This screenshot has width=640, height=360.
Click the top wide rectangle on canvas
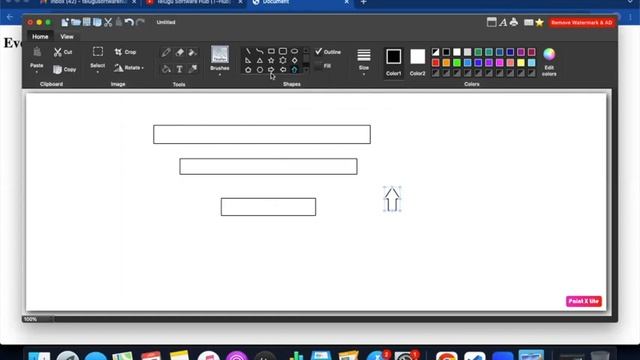point(262,134)
